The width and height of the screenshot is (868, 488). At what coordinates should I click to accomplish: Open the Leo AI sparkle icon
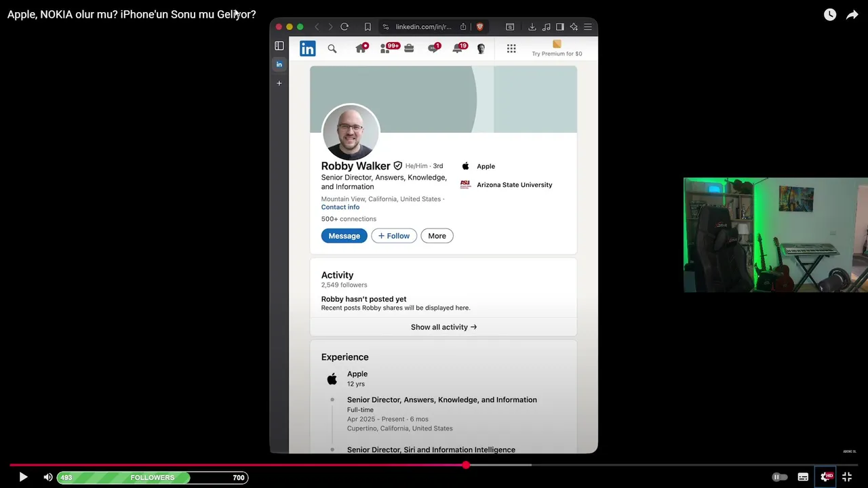coord(574,27)
